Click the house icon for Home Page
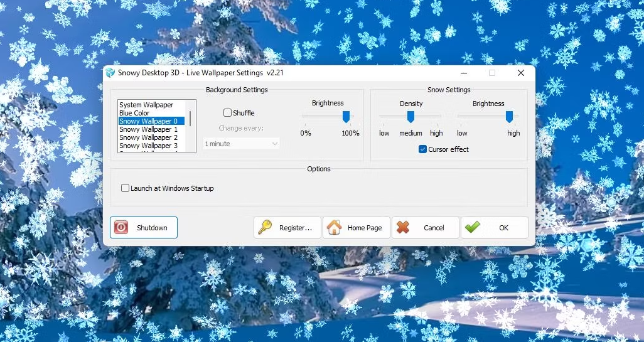Image resolution: width=644 pixels, height=342 pixels. [x=335, y=227]
